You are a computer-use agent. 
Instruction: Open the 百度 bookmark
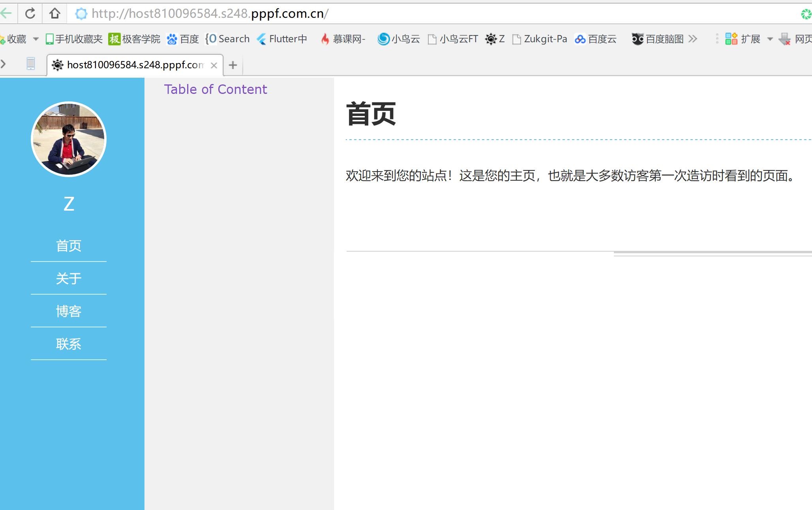pyautogui.click(x=183, y=39)
